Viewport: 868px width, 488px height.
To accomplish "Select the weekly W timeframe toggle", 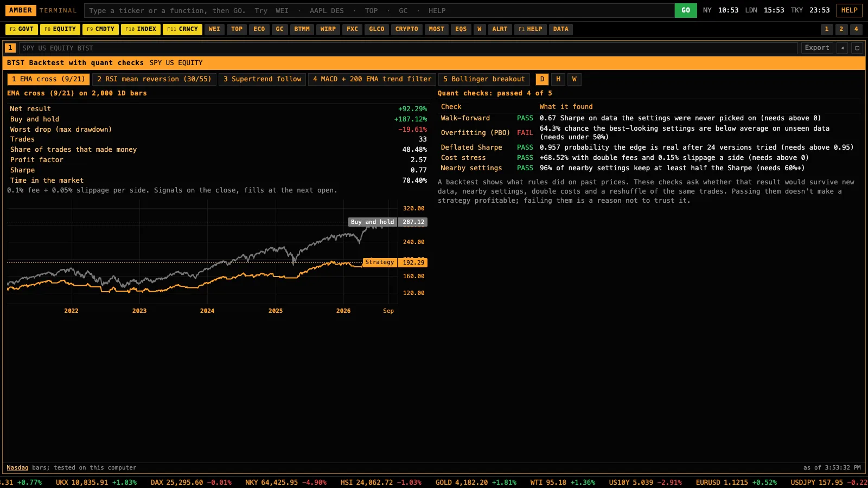I will (575, 79).
